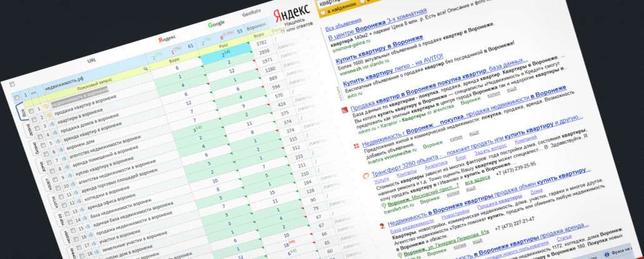Check the box for 'аренда квартир в воронеже'
The image size is (644, 259).
click(x=43, y=145)
